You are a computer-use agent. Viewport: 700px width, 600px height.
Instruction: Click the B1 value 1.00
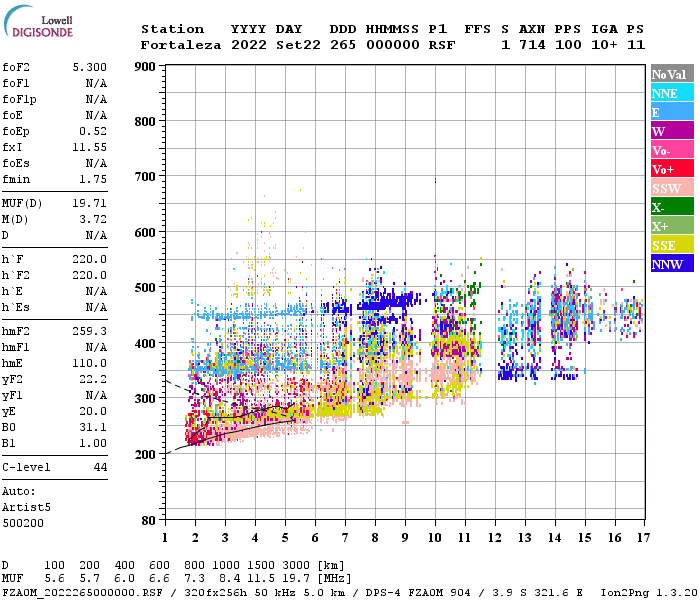point(93,444)
